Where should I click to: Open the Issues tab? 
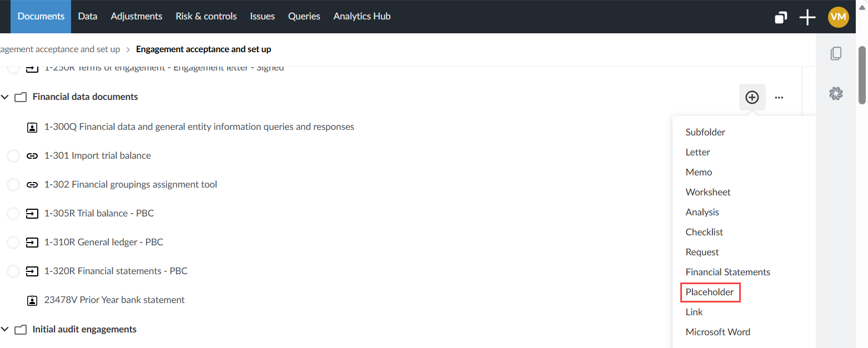(x=262, y=16)
